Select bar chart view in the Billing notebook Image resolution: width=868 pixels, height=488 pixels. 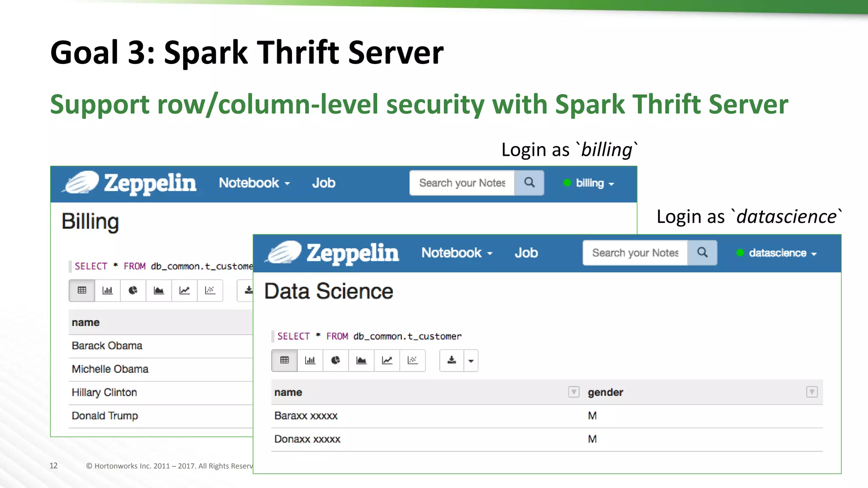[x=108, y=291]
